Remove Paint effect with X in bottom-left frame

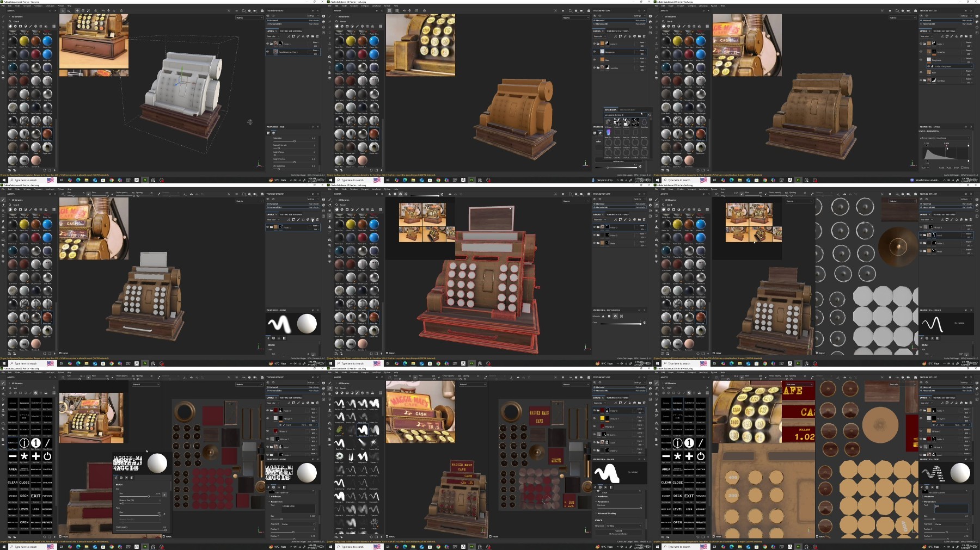[316, 425]
